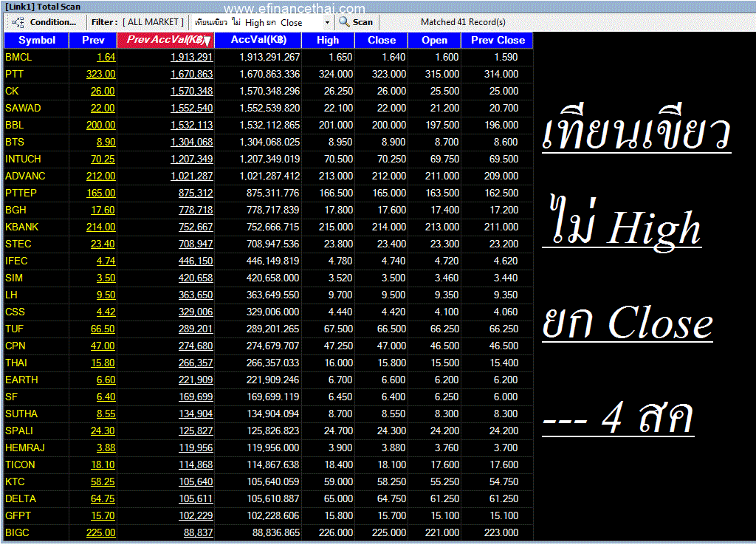Select the GFPT symbol
This screenshot has width=756, height=545.
(18, 516)
